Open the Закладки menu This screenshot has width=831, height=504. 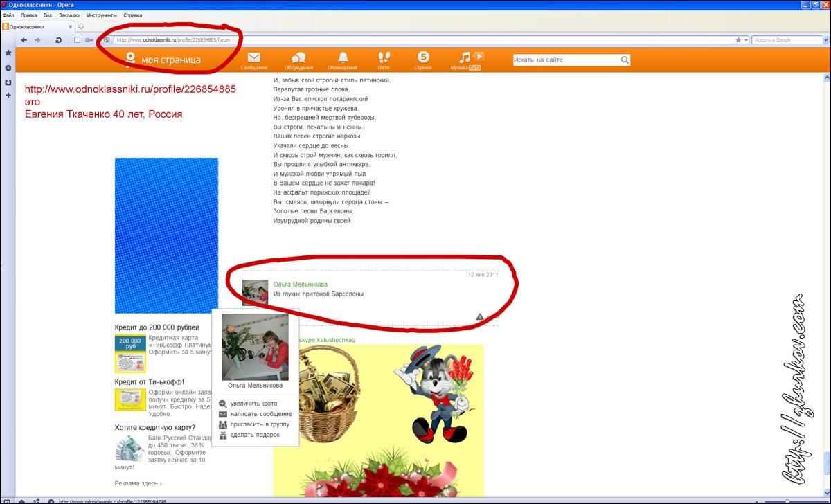[69, 15]
